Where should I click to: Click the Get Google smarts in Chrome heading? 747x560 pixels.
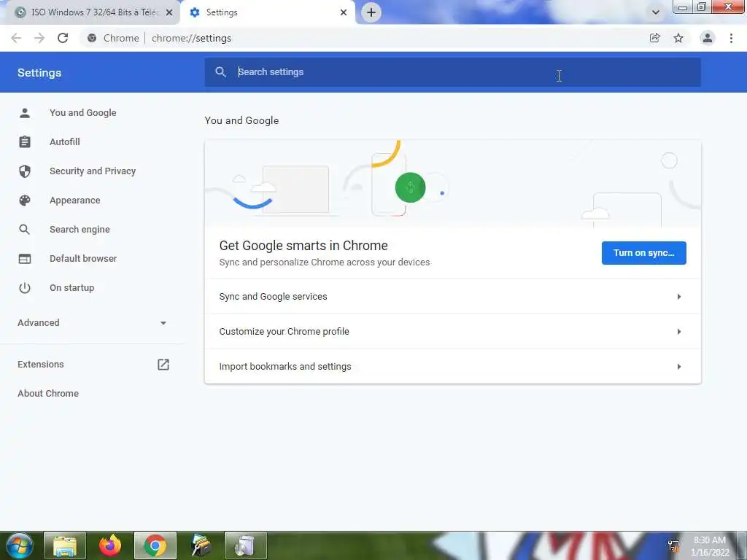click(303, 246)
